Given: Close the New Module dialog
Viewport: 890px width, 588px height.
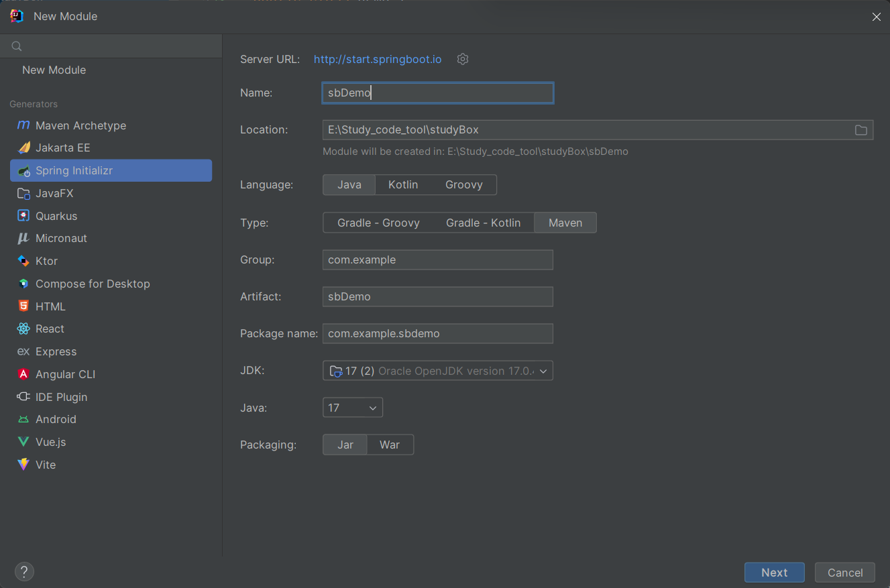Looking at the screenshot, I should (876, 17).
